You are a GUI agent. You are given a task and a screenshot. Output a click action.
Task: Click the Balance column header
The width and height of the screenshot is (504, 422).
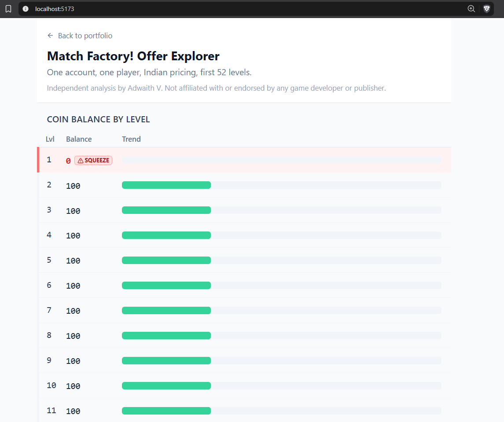pos(79,139)
